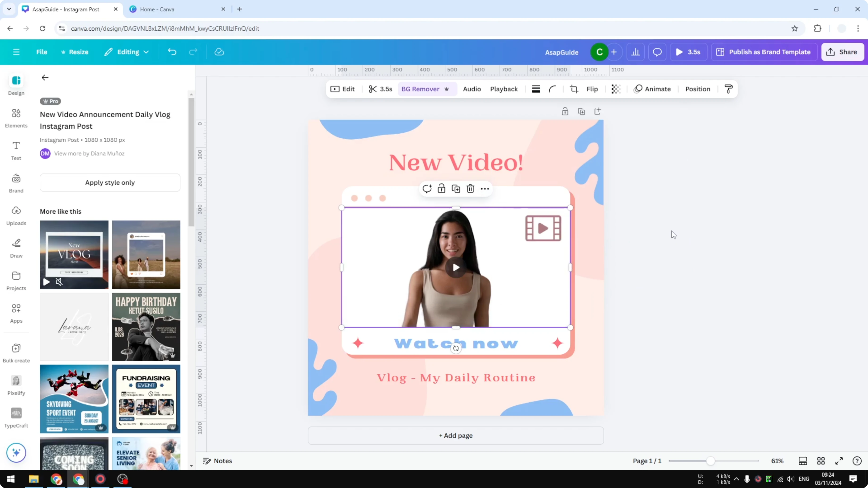Delete the selected element using the trash icon
This screenshot has height=488, width=868.
pos(470,189)
